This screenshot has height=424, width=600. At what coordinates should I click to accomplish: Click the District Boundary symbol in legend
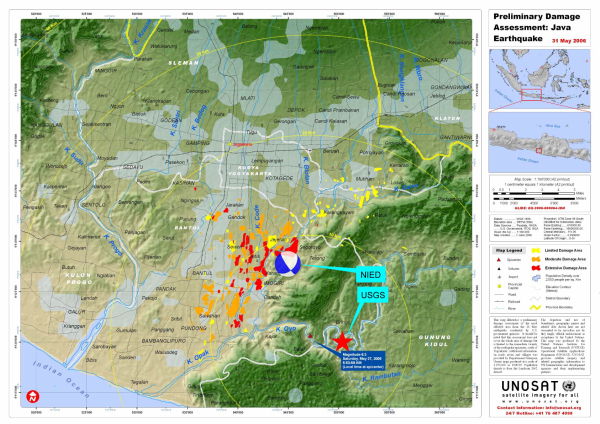click(535, 298)
